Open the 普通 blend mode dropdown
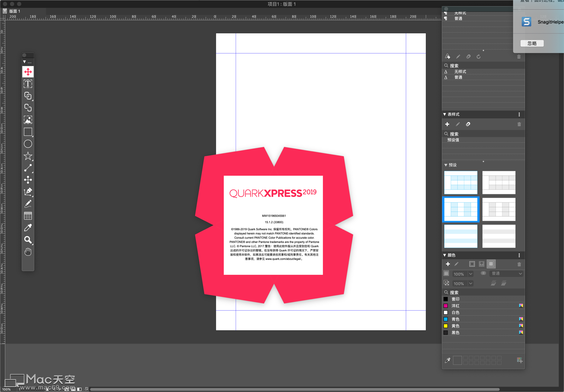Screen dimensions: 564x392 507,274
